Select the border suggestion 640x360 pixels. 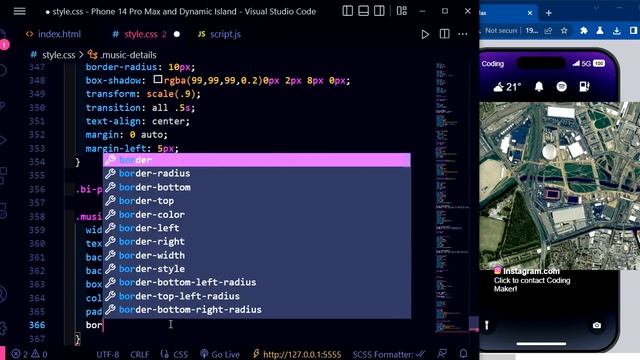[256, 160]
